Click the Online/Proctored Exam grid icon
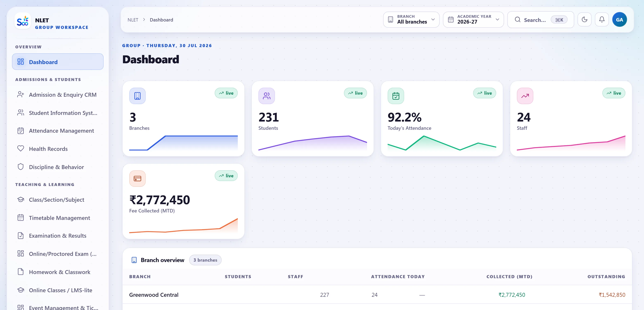 pyautogui.click(x=21, y=254)
